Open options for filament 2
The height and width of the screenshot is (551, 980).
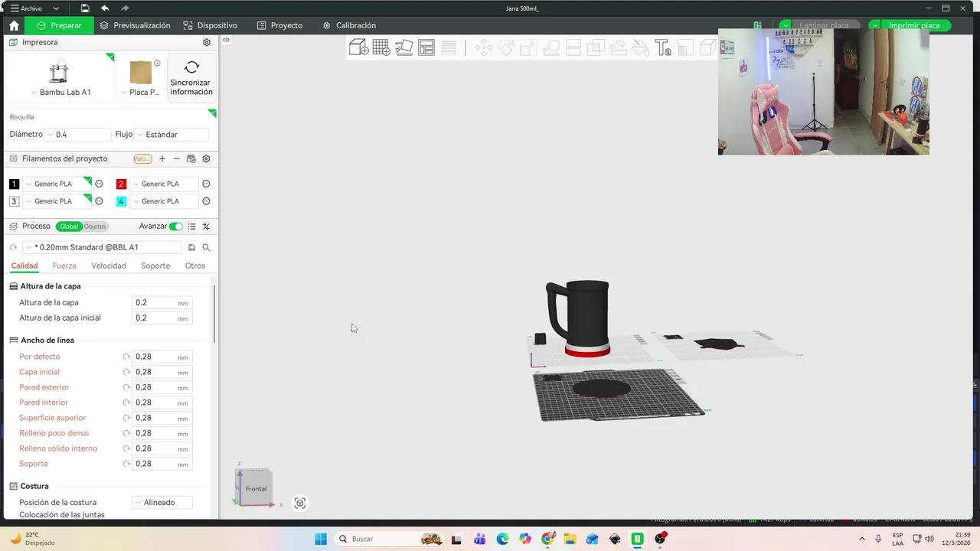(x=206, y=184)
